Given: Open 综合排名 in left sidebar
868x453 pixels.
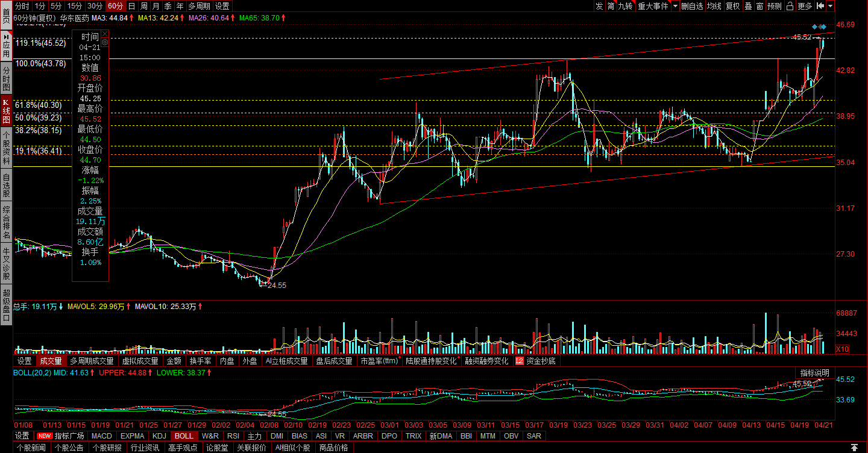Looking at the screenshot, I should pyautogui.click(x=6, y=223).
